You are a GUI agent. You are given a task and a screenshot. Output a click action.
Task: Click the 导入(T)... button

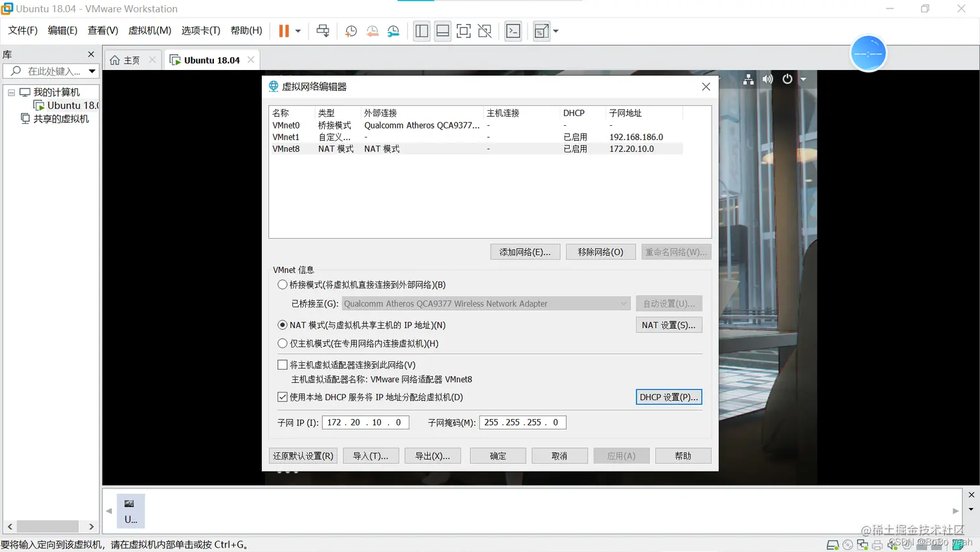tap(371, 456)
